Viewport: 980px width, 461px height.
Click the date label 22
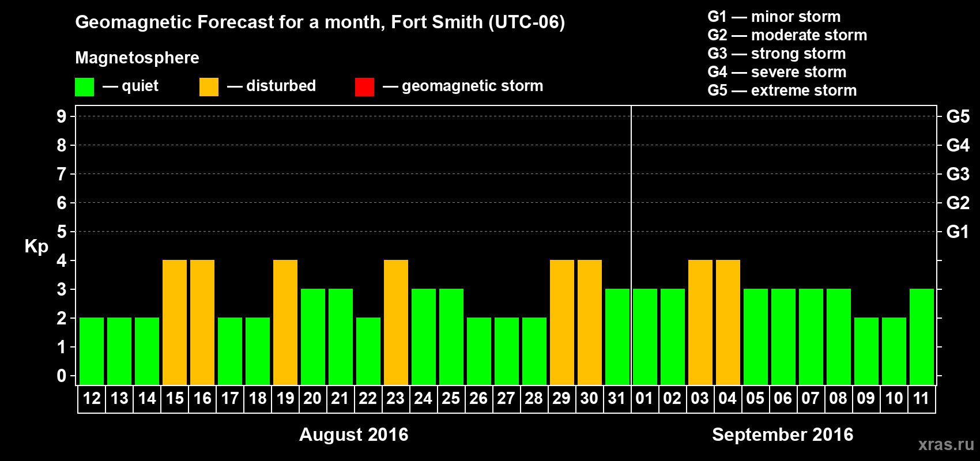tap(368, 399)
